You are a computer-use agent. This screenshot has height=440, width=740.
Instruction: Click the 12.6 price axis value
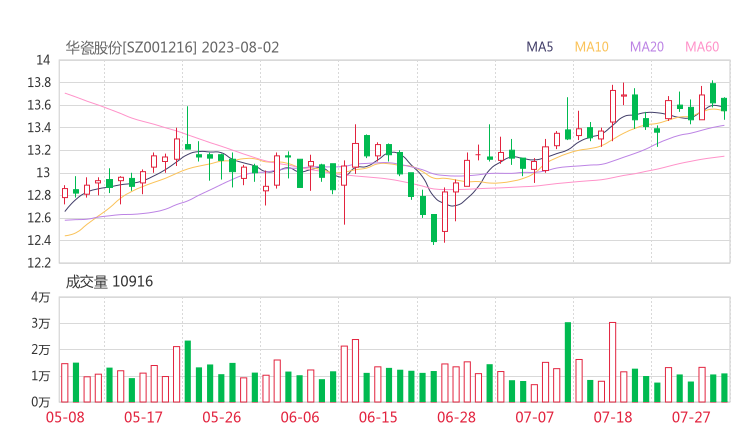tap(39, 218)
